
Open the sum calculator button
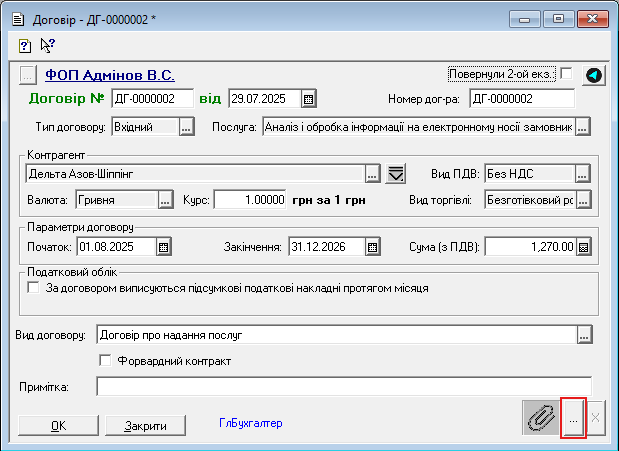click(x=583, y=246)
